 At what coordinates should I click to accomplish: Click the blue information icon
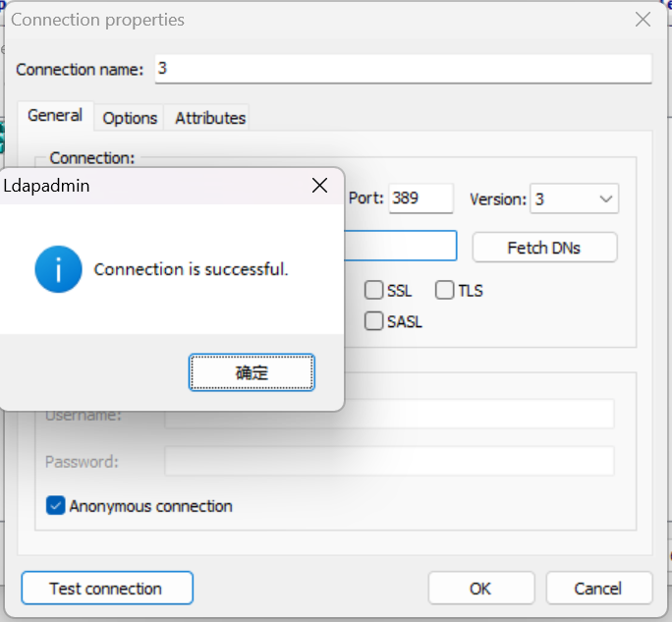pyautogui.click(x=58, y=269)
